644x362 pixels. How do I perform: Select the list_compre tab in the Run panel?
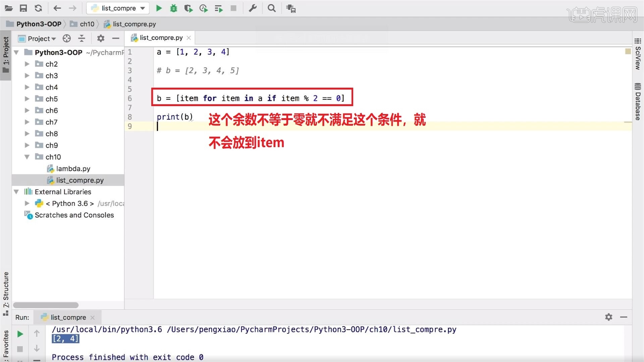tap(68, 317)
